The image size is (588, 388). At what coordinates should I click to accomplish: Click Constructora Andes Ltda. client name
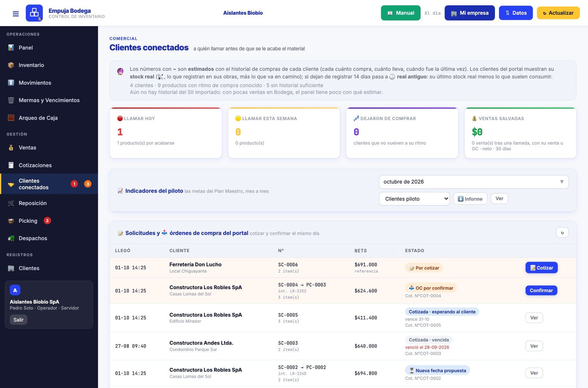point(201,343)
